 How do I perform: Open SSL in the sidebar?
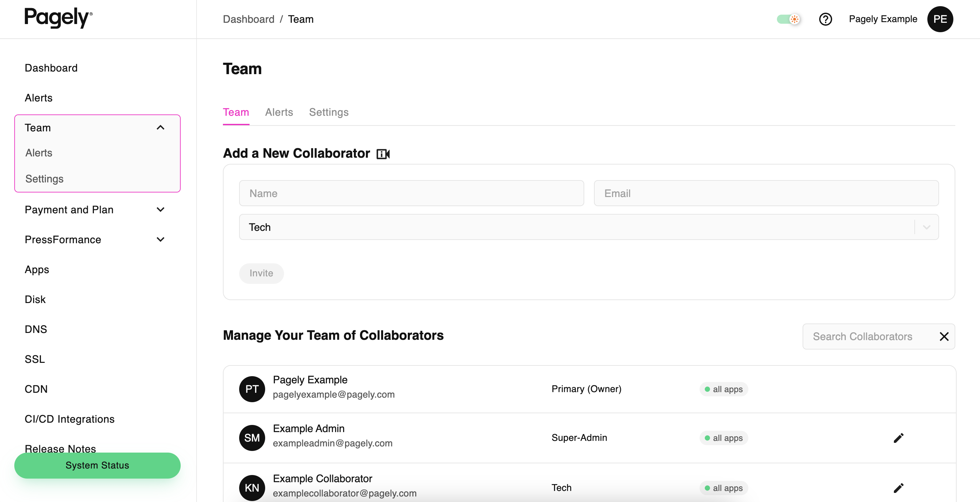35,359
